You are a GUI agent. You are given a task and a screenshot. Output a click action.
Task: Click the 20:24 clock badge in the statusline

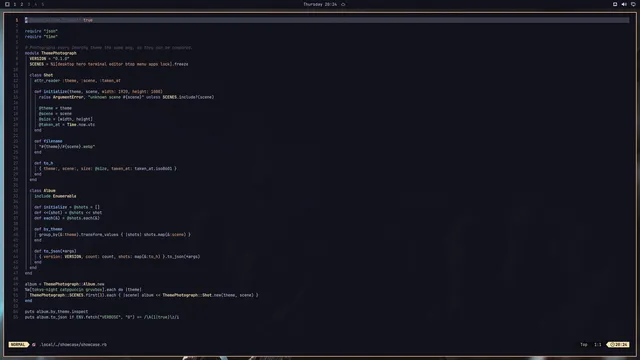[619, 344]
